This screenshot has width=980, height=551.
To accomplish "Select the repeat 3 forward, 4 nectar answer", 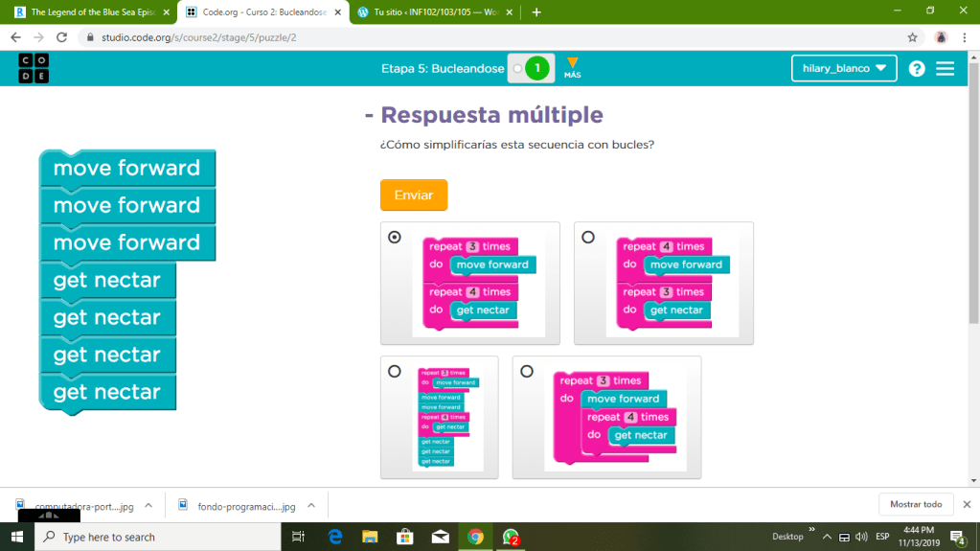I will tap(395, 238).
